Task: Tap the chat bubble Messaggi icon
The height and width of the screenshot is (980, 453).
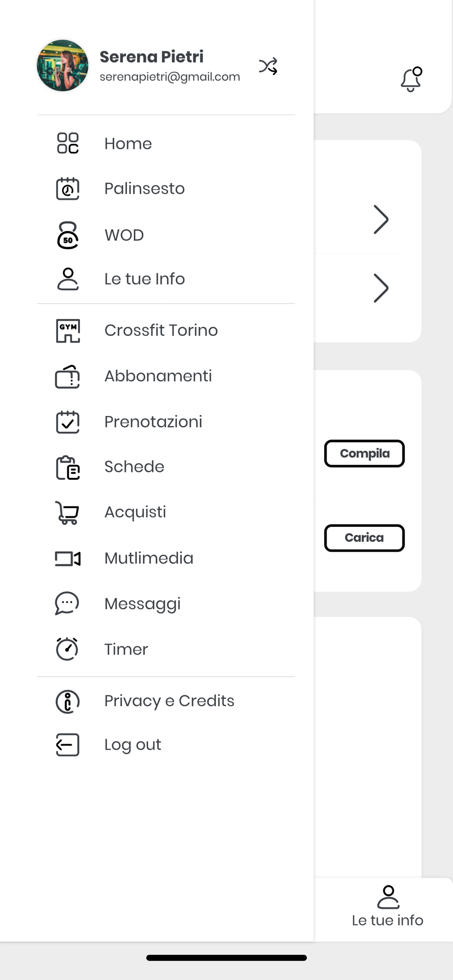Action: (x=68, y=604)
